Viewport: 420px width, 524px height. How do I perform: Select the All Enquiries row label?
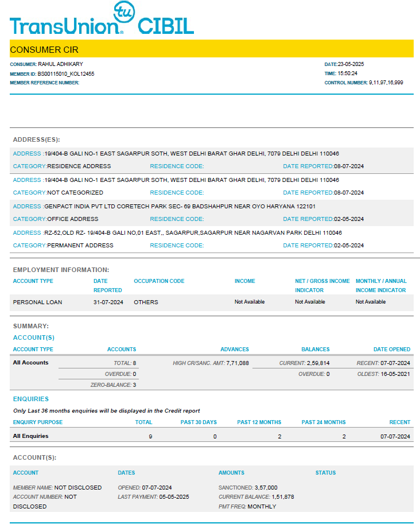[x=30, y=436]
